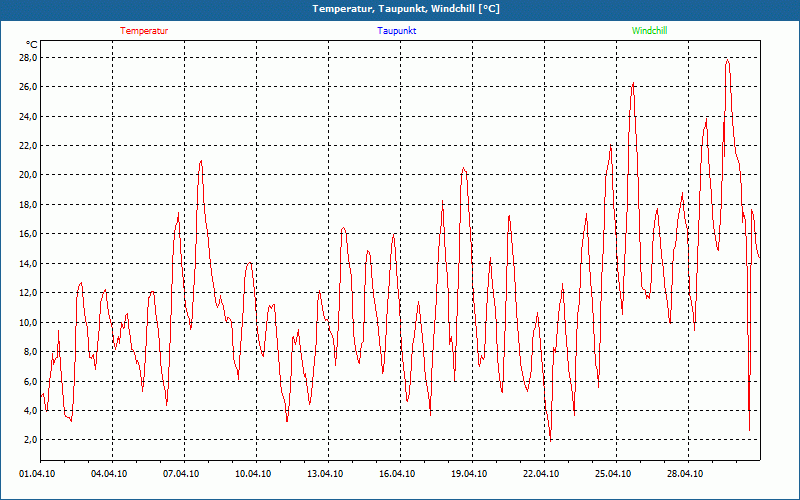Image resolution: width=800 pixels, height=500 pixels.
Task: Click the 8,0 y-axis value
Action: click(31, 352)
